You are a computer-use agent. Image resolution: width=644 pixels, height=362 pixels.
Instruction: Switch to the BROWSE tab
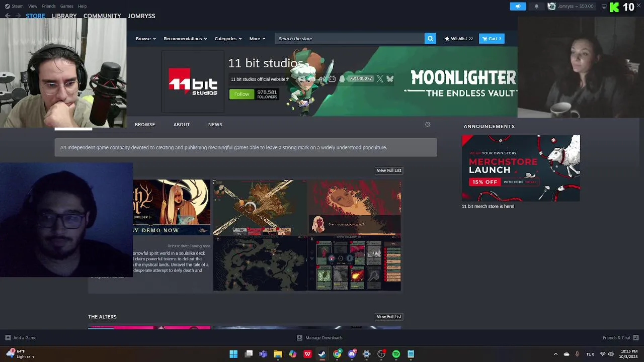point(145,124)
